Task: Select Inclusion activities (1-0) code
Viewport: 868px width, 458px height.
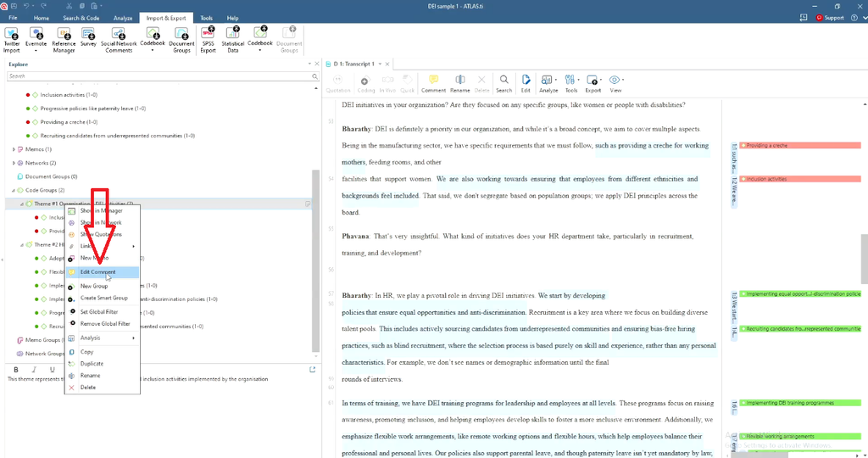Action: (x=69, y=95)
